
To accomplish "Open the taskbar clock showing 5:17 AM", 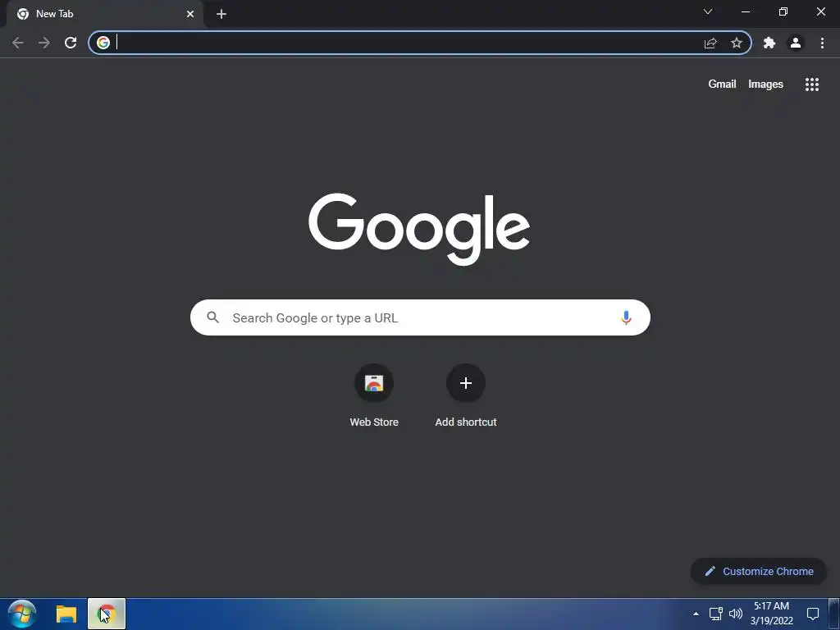I will 771,614.
